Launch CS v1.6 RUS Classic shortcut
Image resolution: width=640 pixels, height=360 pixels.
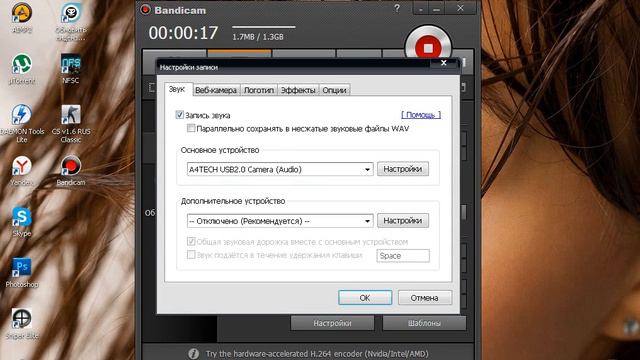click(x=71, y=123)
